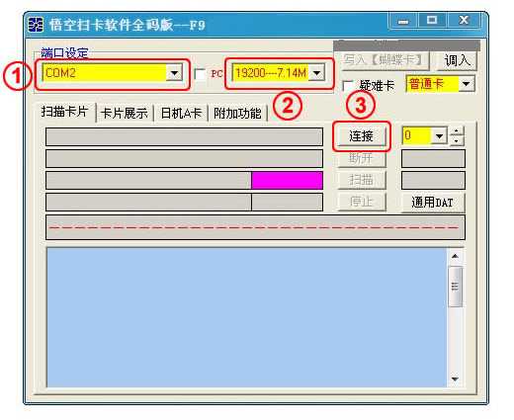
Task: Click the 调入 load button
Action: [457, 60]
